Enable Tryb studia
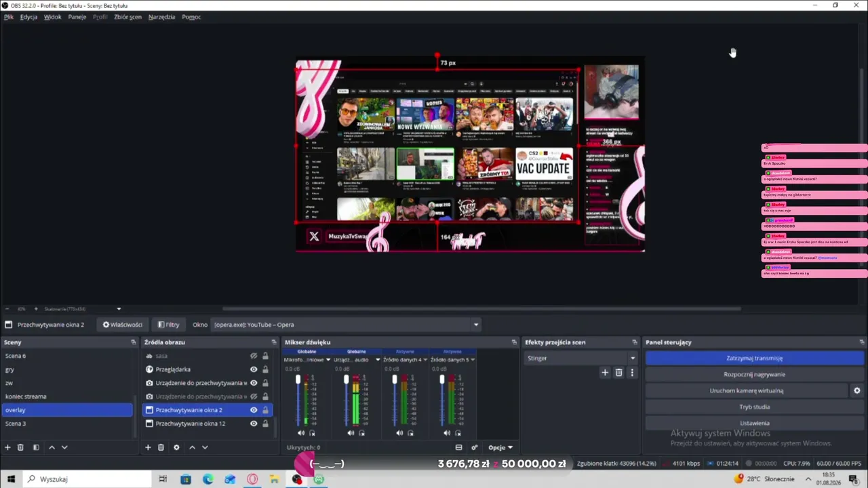This screenshot has width=868, height=488. pos(754,407)
